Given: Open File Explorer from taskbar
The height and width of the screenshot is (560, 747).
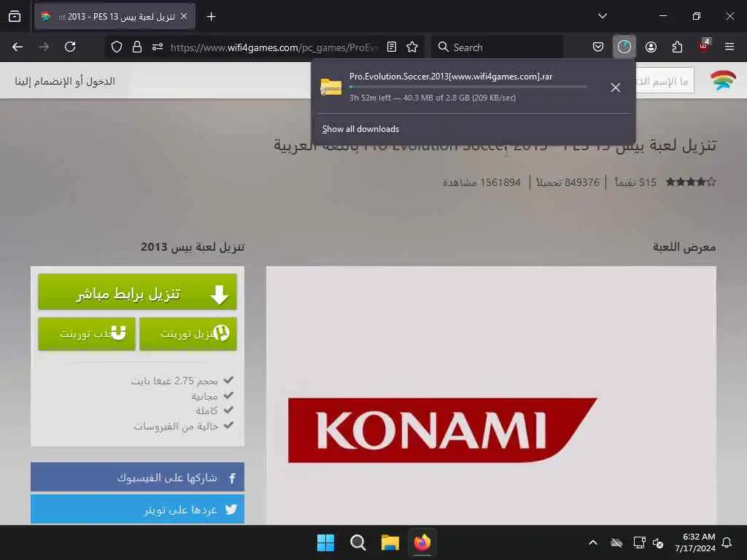Looking at the screenshot, I should pyautogui.click(x=390, y=542).
